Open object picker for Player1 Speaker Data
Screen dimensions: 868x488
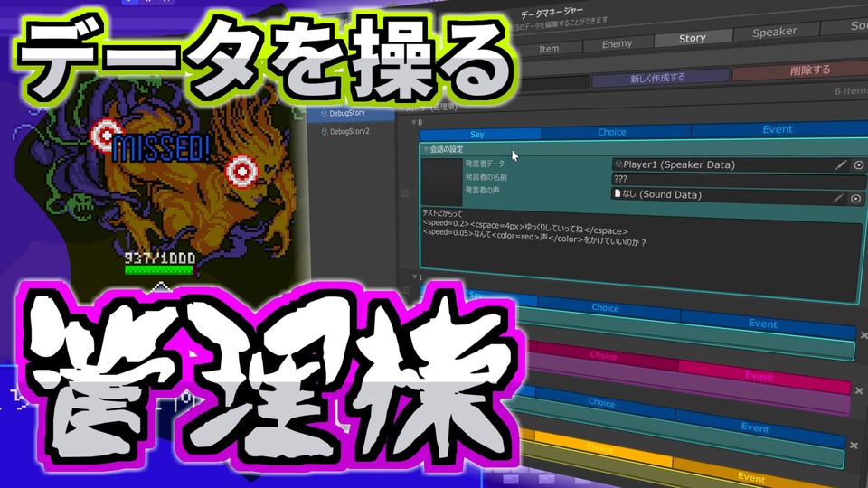tap(859, 164)
